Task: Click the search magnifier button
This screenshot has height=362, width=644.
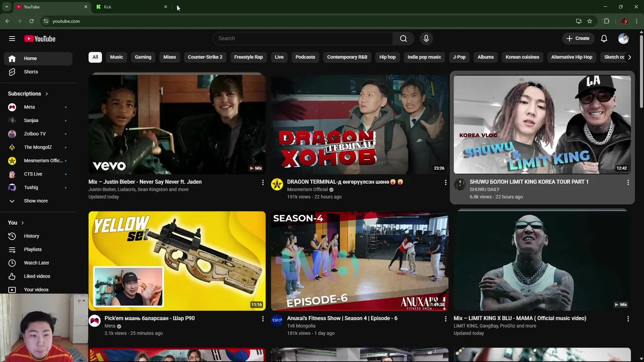Action: [404, 39]
